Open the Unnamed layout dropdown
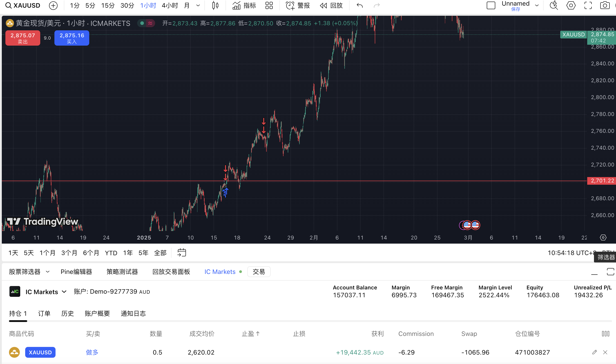Viewport: 616px width, 364px height. pos(537,5)
